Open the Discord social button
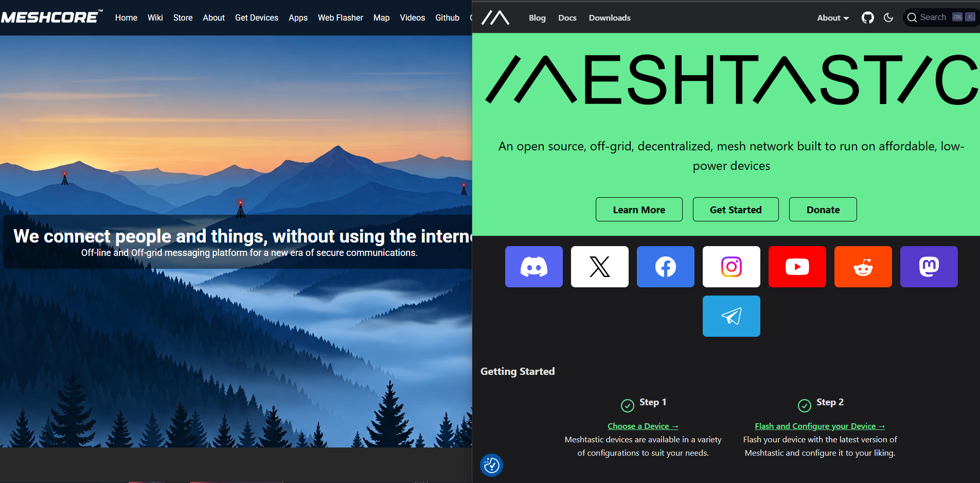Image resolution: width=980 pixels, height=483 pixels. click(534, 267)
